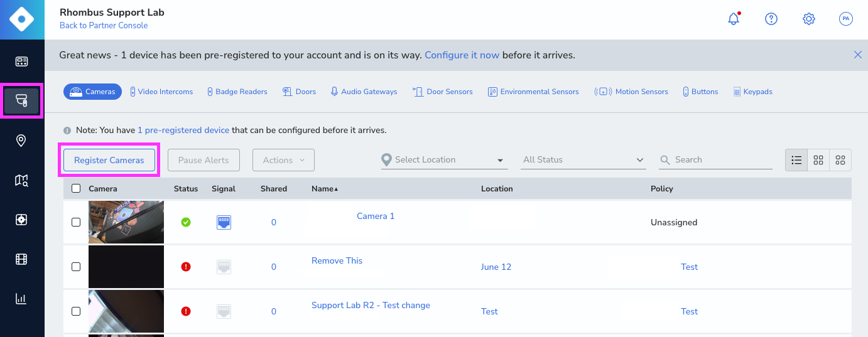Dismiss the pre-registered device banner
The width and height of the screenshot is (868, 337).
pyautogui.click(x=857, y=55)
